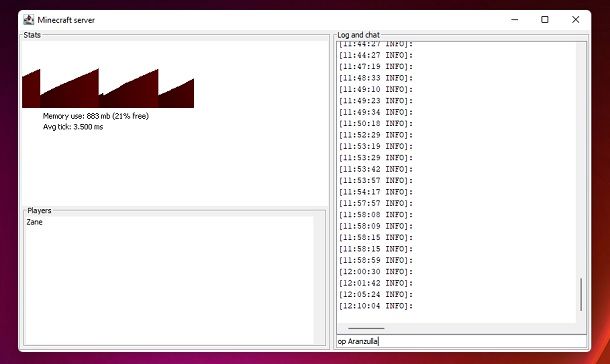Click the log entry at 11:53:19
This screenshot has height=364, width=610.
(x=376, y=146)
